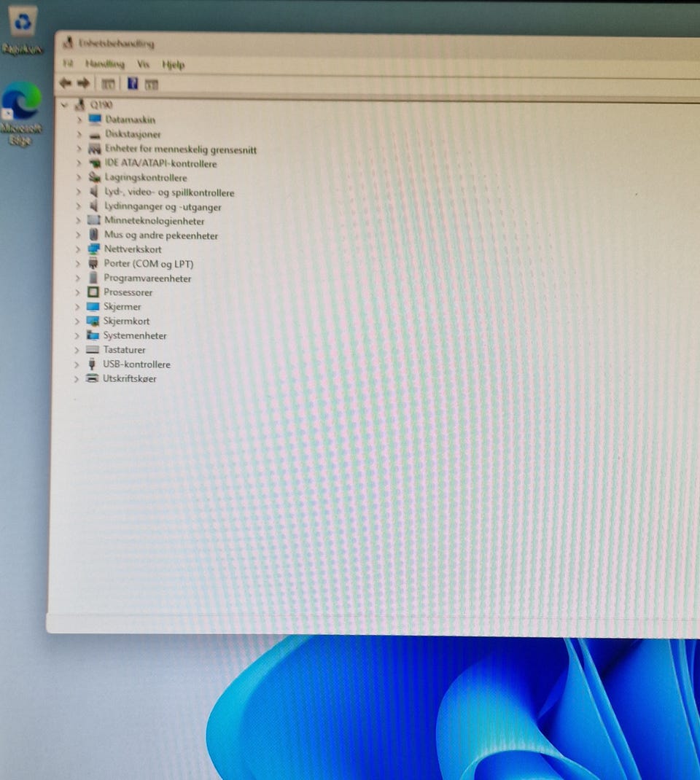Expand the Datamaskin category
The image size is (700, 780).
(79, 120)
